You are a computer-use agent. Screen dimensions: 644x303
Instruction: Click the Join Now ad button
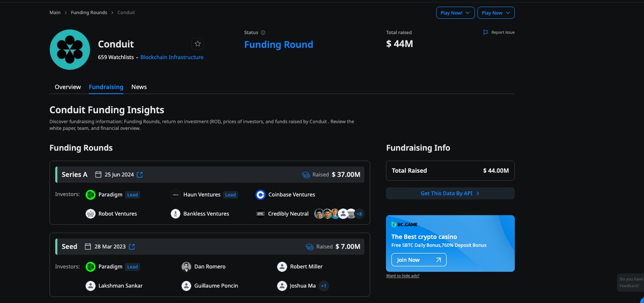coord(419,260)
